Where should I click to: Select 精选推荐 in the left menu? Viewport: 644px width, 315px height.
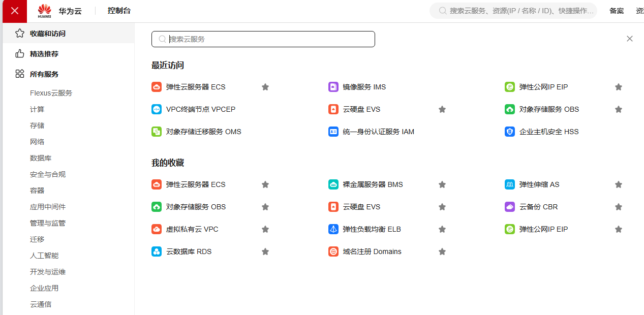(x=44, y=54)
